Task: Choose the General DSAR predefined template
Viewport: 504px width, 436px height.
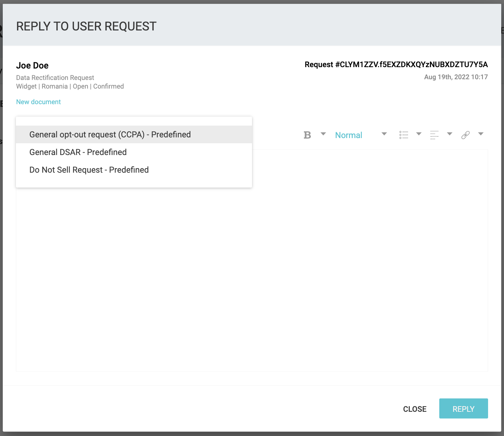Action: tap(134, 152)
